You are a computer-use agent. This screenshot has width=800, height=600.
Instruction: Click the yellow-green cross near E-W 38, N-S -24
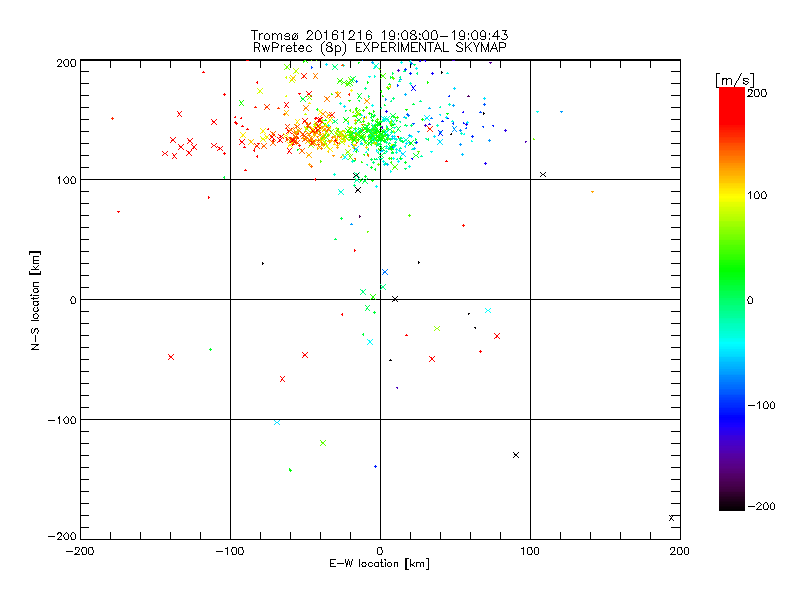pos(437,329)
